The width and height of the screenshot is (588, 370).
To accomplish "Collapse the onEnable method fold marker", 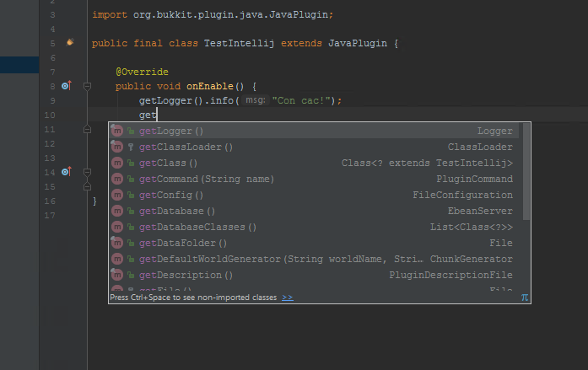I will [87, 86].
